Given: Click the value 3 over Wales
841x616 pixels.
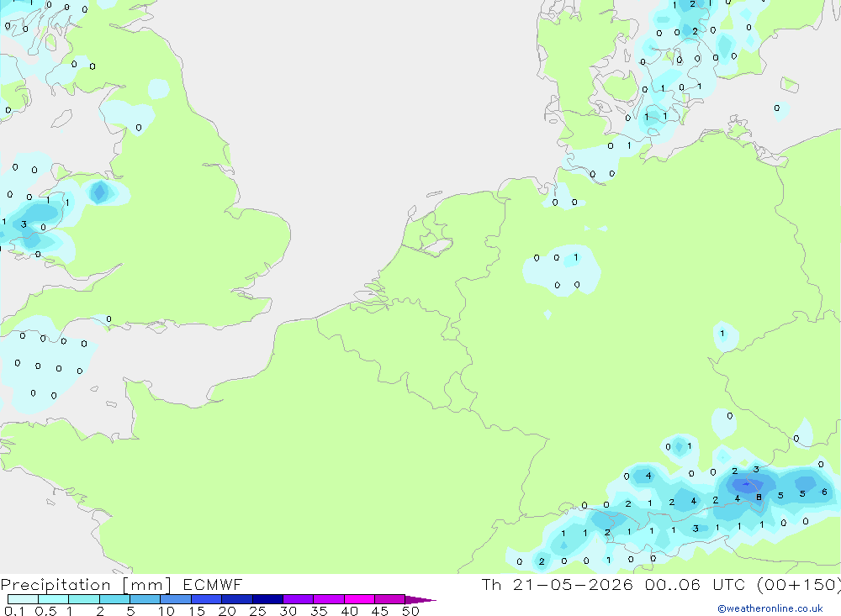Looking at the screenshot, I should [x=24, y=224].
